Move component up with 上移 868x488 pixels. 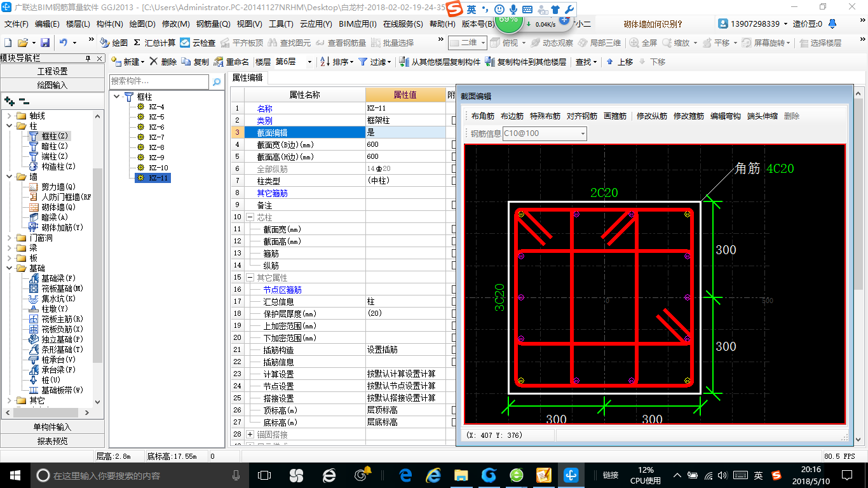619,62
